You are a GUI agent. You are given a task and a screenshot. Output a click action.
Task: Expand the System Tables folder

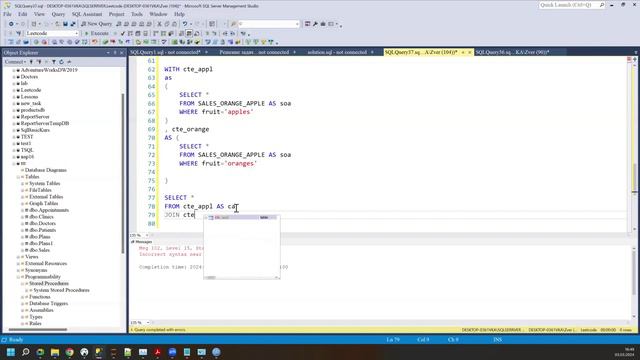click(x=22, y=184)
